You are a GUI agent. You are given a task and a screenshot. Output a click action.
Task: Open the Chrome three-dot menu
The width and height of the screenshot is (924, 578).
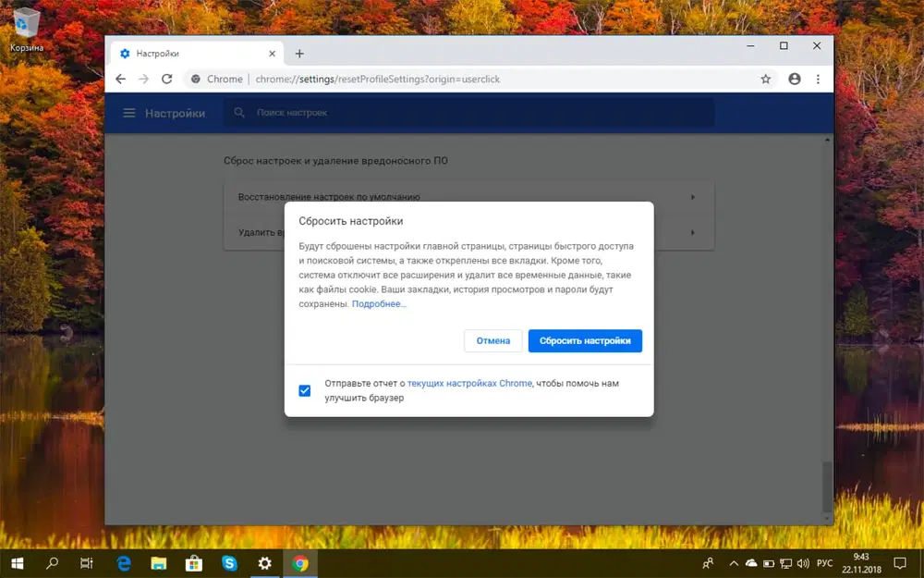point(818,79)
